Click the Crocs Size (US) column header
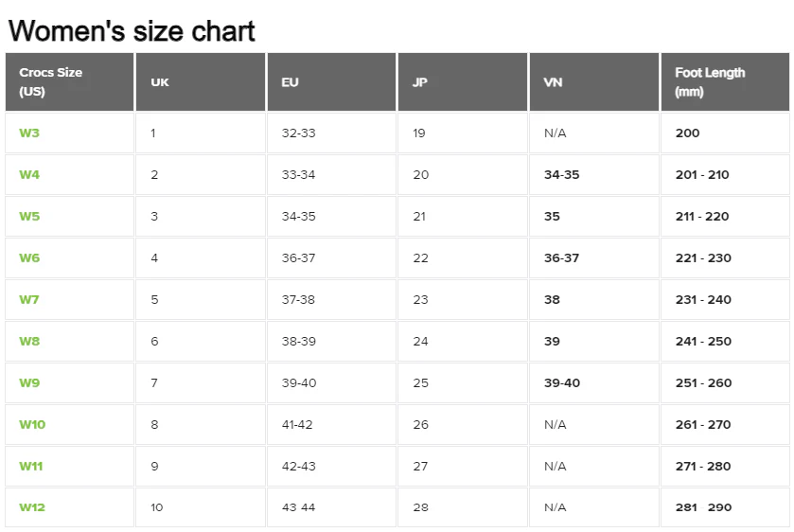The height and width of the screenshot is (532, 794). pyautogui.click(x=51, y=82)
